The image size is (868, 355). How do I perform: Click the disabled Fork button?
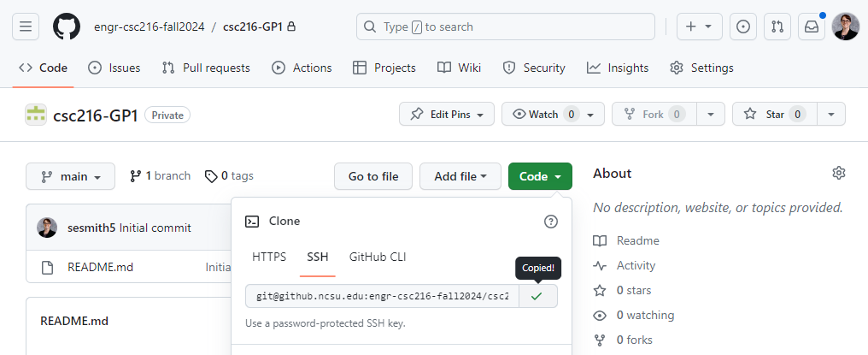click(654, 115)
